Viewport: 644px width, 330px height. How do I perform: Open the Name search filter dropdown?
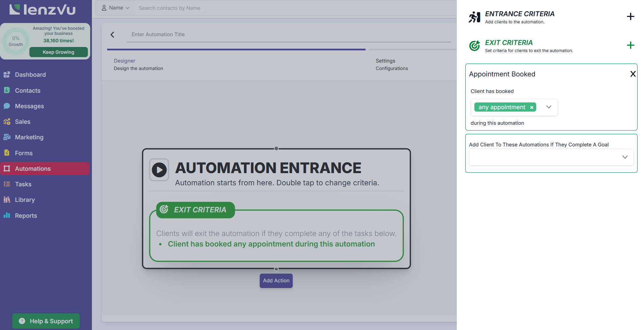point(116,8)
